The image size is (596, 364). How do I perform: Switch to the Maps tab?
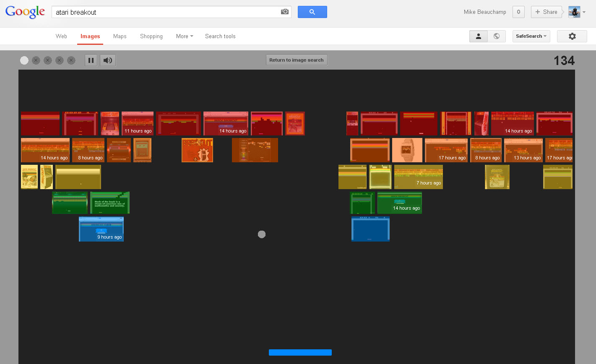[120, 36]
